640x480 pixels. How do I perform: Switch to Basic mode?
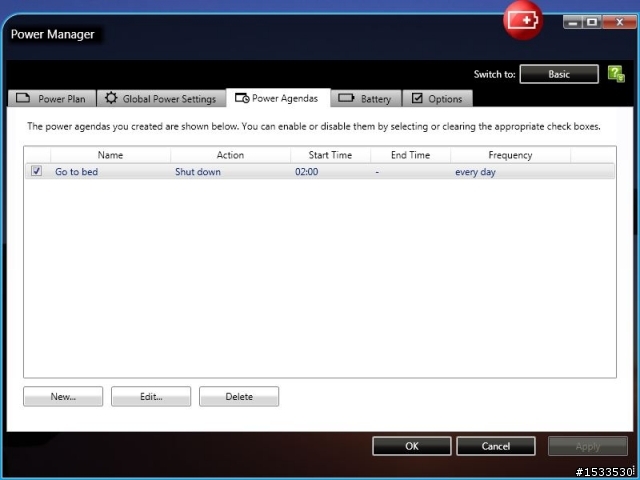(559, 74)
